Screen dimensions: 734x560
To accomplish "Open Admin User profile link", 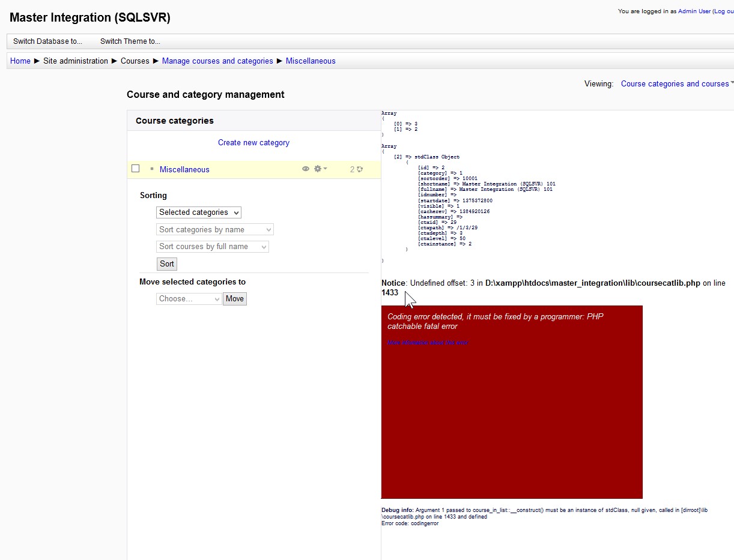I will (694, 11).
